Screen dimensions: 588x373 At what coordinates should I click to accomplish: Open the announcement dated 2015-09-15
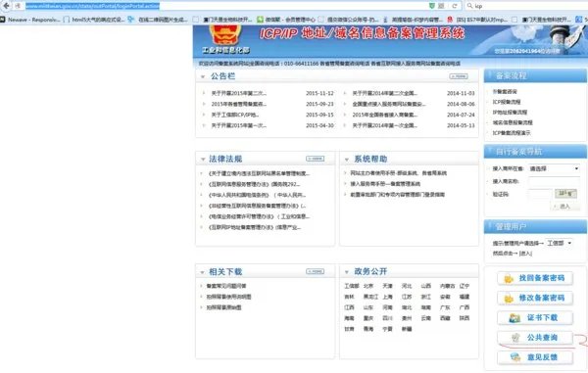tap(235, 115)
